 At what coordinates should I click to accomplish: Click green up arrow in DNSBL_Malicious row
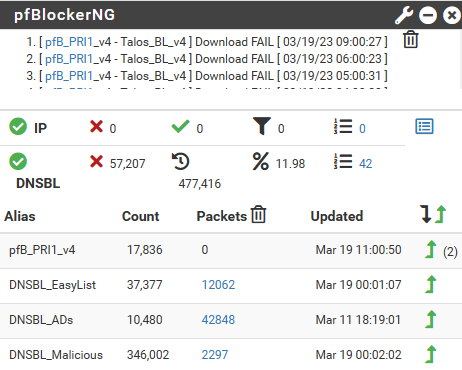click(x=431, y=354)
